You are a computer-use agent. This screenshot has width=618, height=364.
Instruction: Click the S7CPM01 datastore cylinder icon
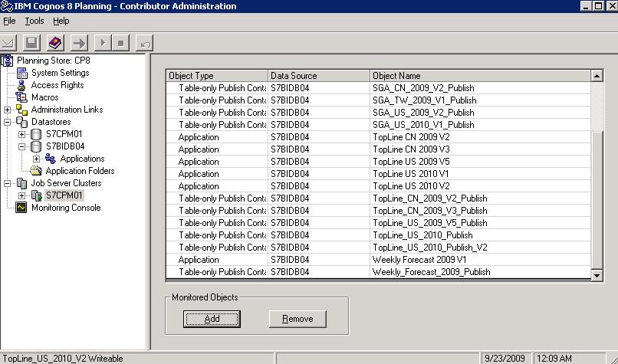36,134
